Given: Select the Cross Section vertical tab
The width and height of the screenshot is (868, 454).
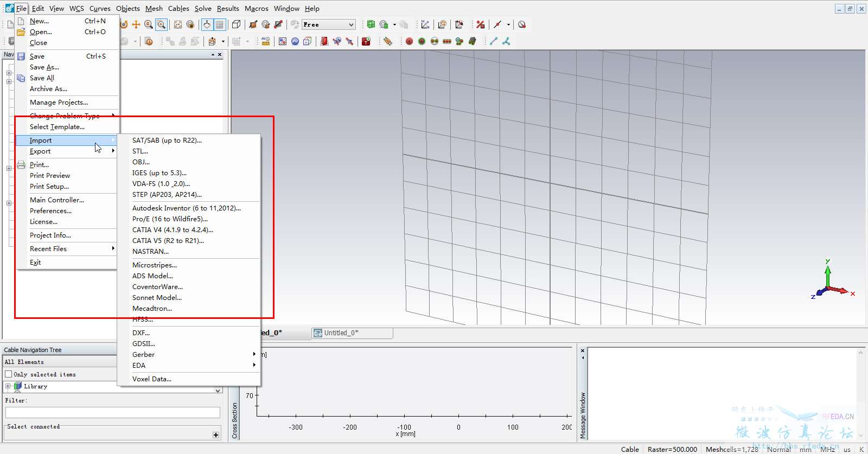Looking at the screenshot, I should coord(234,420).
